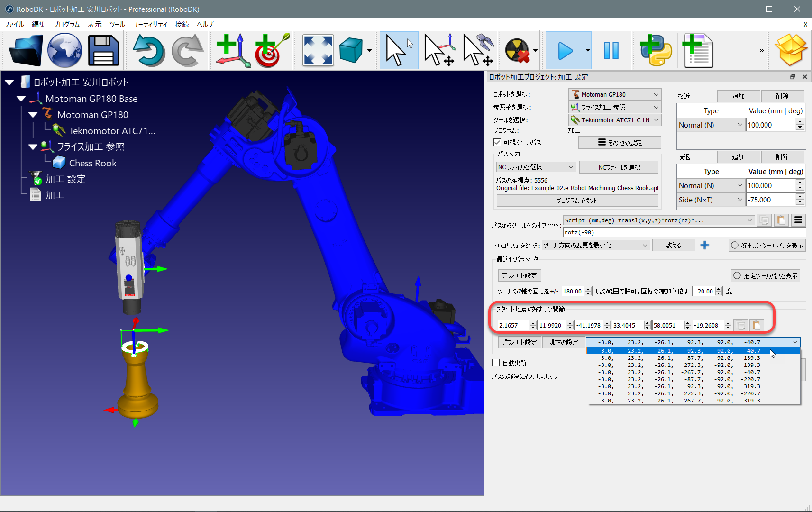Open the online library globe icon
Screen dimensions: 812x512
(x=64, y=51)
